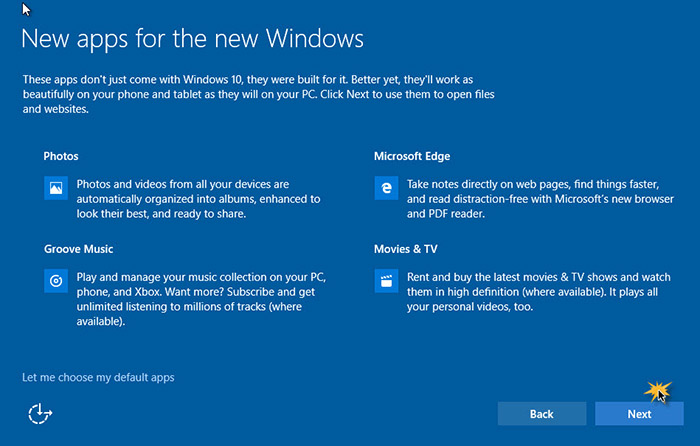The image size is (700, 446).
Task: Click the Next button
Action: click(639, 414)
